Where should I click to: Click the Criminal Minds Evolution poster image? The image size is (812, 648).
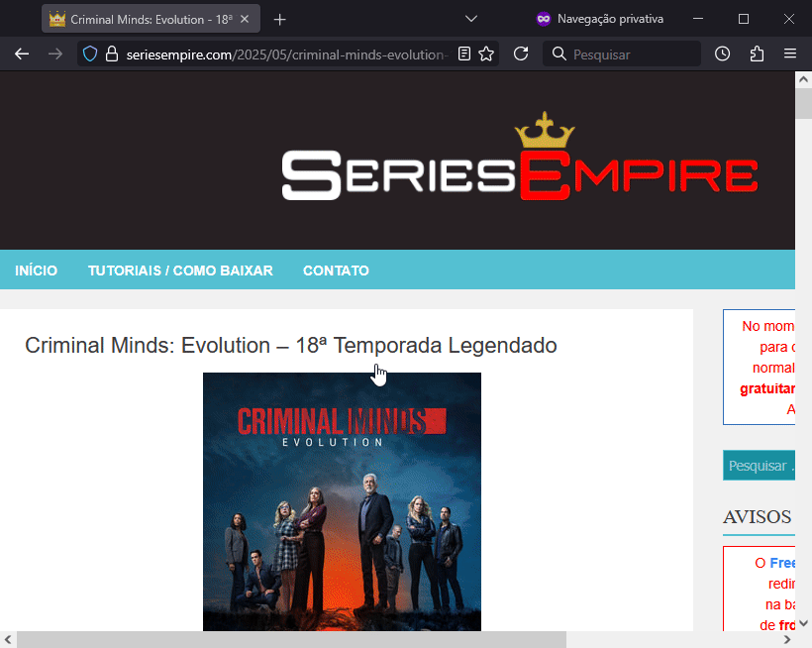pyautogui.click(x=342, y=501)
